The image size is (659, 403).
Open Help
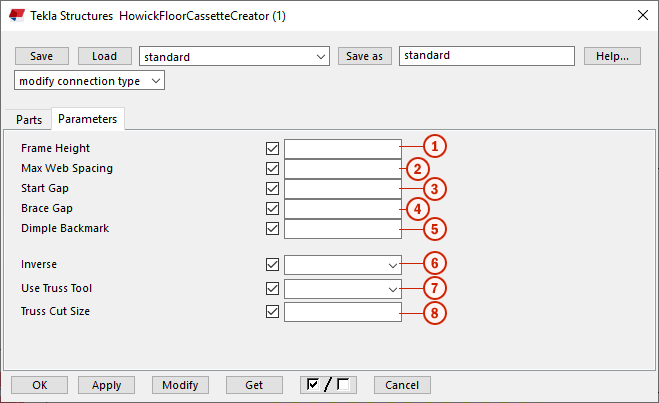coord(612,56)
